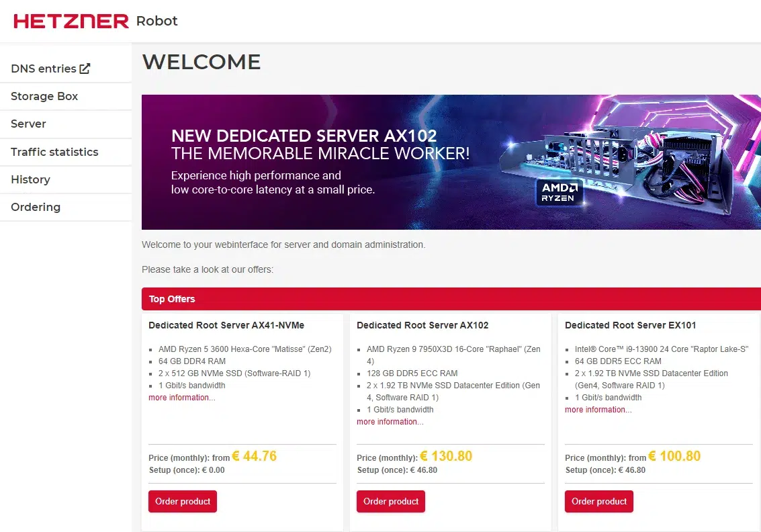Click 'Please take a look at our offers' text
The height and width of the screenshot is (532, 761).
pyautogui.click(x=208, y=269)
